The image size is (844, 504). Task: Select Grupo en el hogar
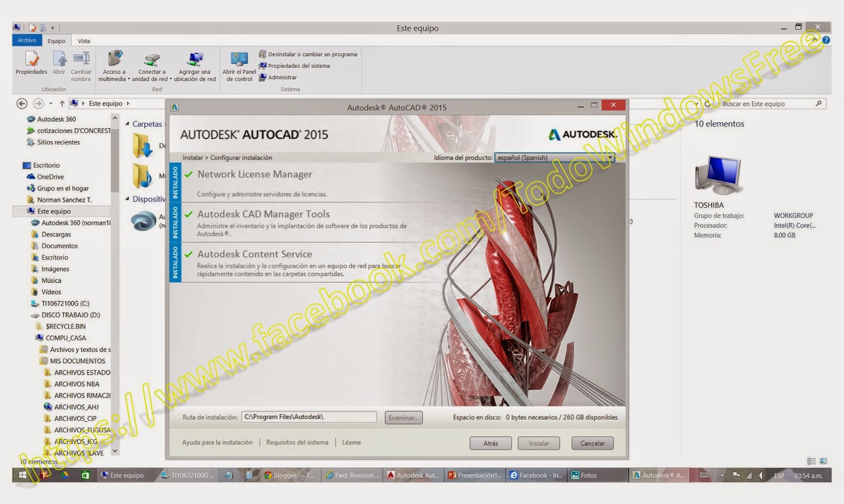(57, 188)
